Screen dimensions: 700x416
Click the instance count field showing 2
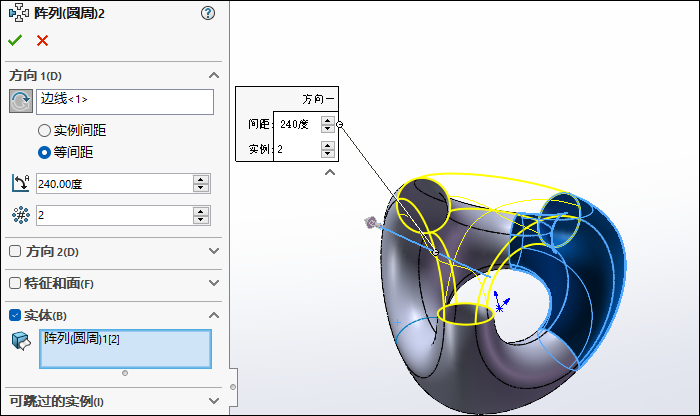114,216
